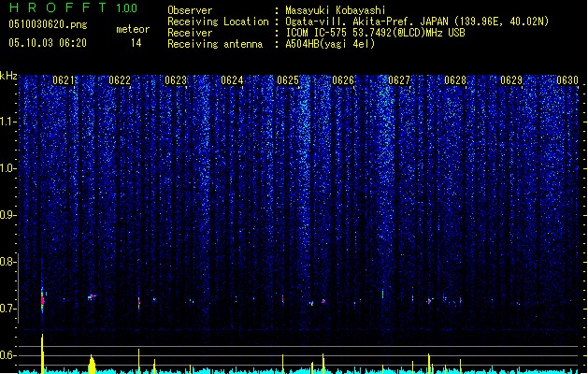Click the 1.1 frequency axis label

[x=8, y=122]
